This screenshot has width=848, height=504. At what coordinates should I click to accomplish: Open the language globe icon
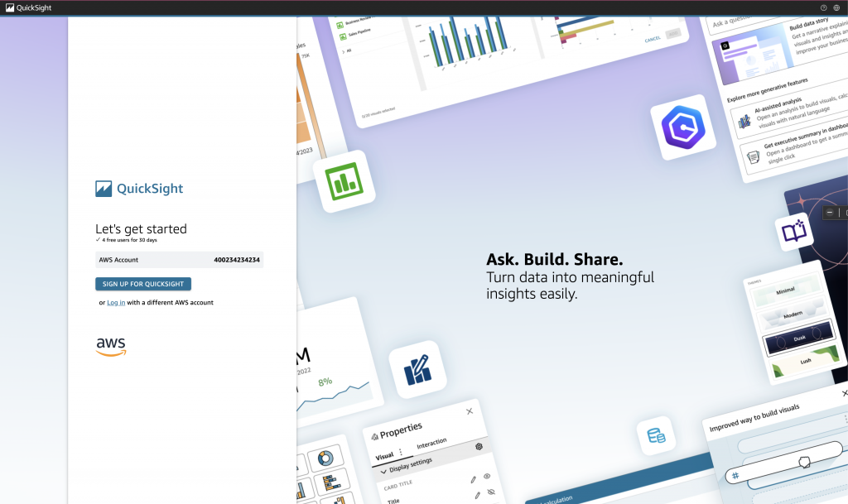[x=836, y=7]
